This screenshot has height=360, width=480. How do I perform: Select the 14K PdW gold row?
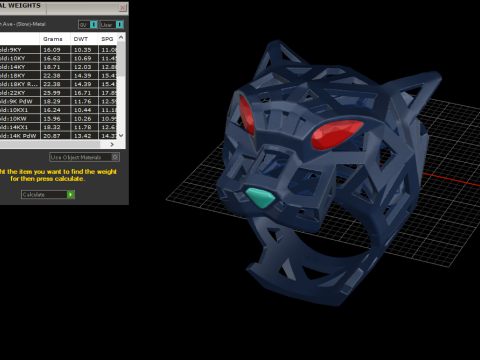tap(58, 136)
